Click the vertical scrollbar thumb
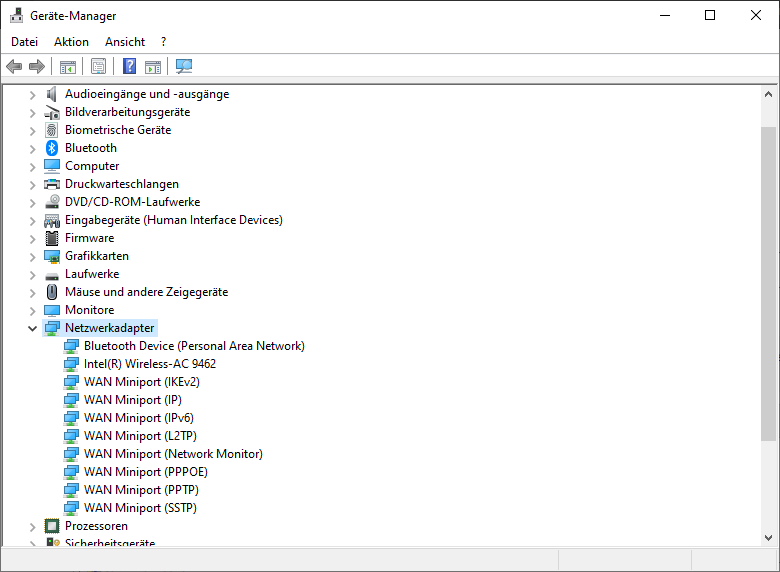 pyautogui.click(x=768, y=284)
